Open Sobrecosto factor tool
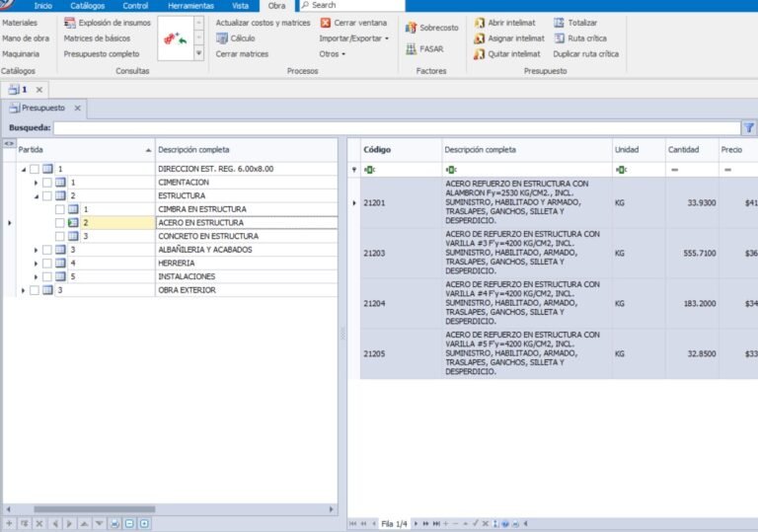 432,28
